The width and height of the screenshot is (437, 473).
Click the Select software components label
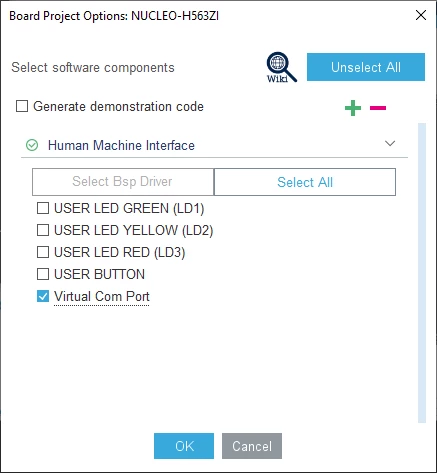click(x=93, y=68)
